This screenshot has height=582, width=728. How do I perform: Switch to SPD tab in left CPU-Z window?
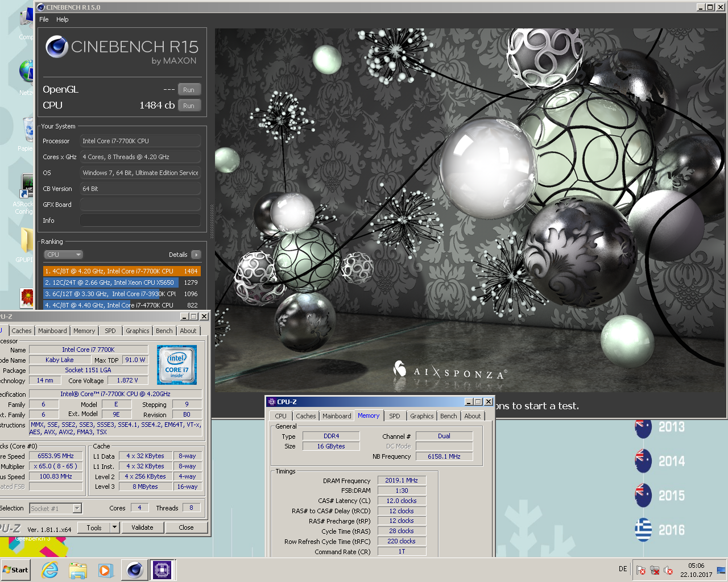(110, 331)
